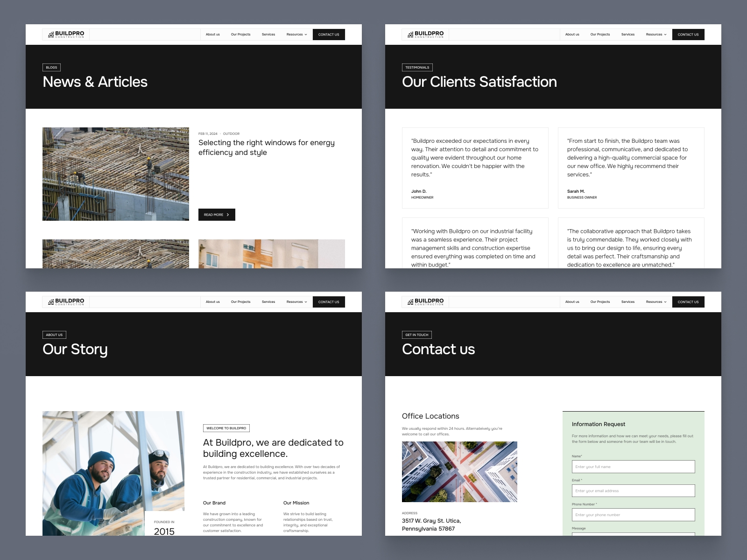This screenshot has width=747, height=560.
Task: Click the FEB 11, 2024 article date
Action: [208, 134]
